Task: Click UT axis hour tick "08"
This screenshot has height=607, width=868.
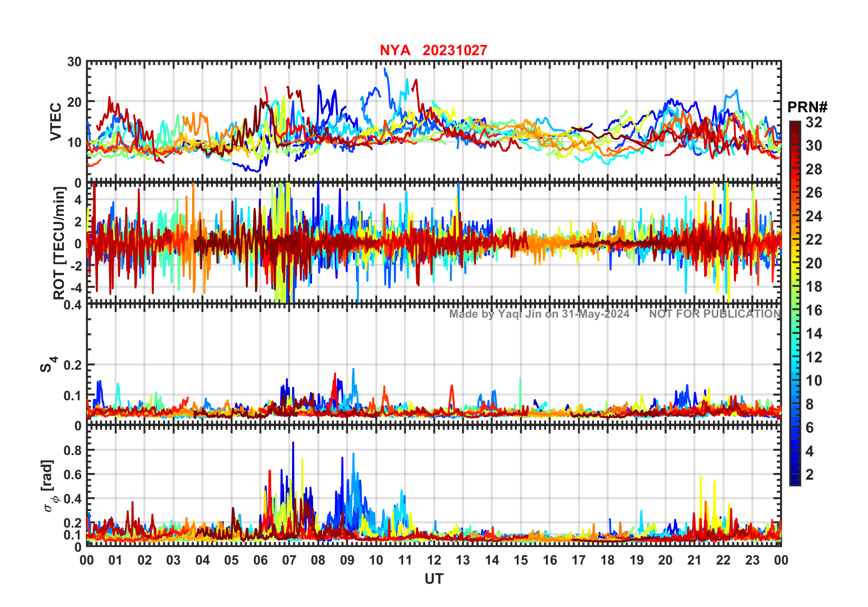Action: click(x=318, y=560)
